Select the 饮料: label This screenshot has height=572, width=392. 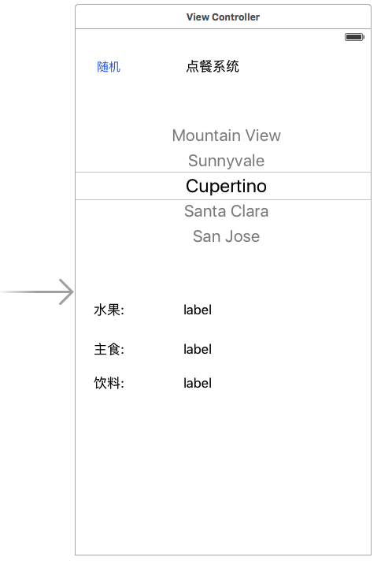pyautogui.click(x=109, y=383)
